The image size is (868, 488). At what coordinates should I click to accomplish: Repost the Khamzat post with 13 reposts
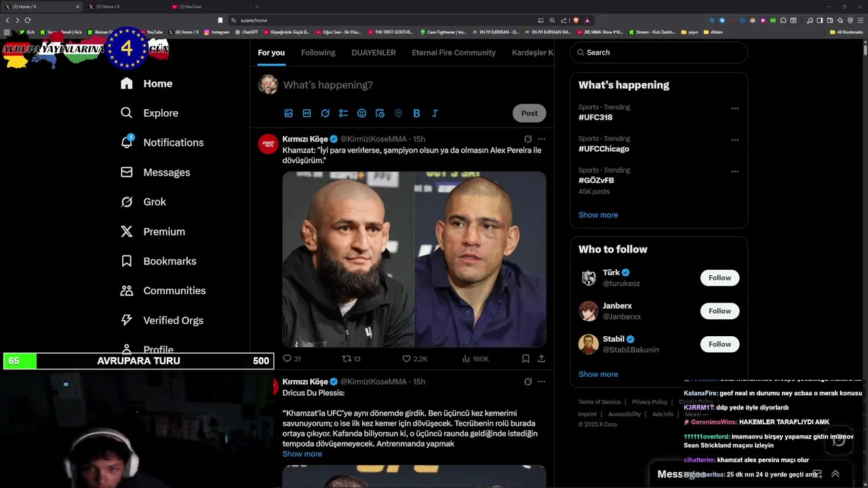point(351,359)
